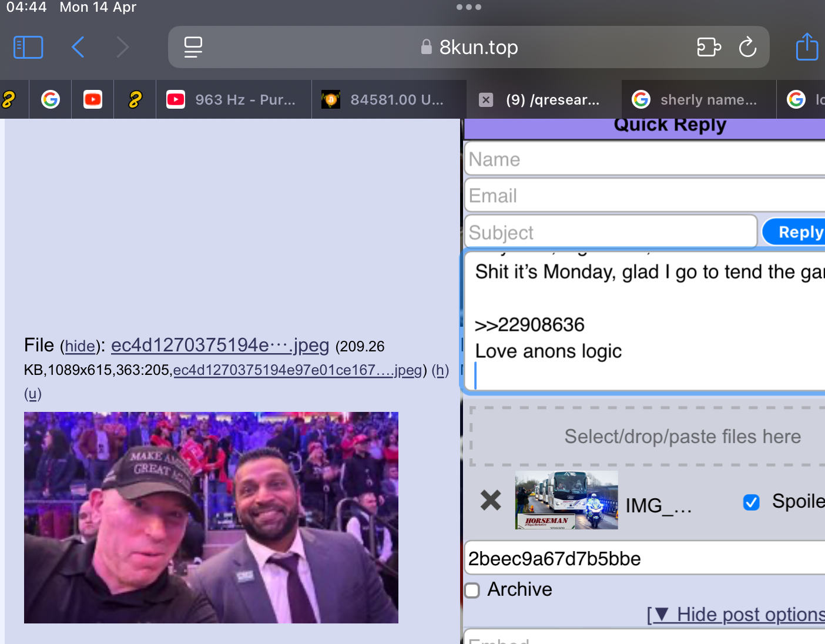Image resolution: width=825 pixels, height=644 pixels.
Task: Open the full ec4d1270375194e97e01ce167 filename link
Action: (298, 370)
